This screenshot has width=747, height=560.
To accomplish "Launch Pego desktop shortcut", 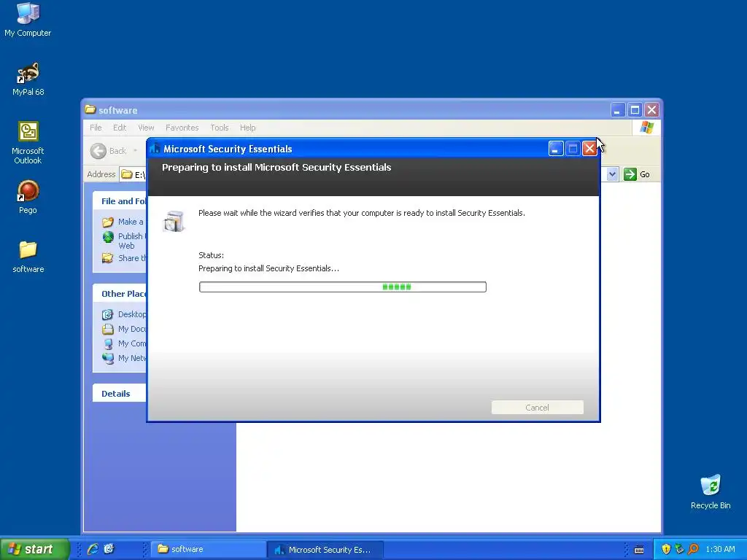I will click(28, 197).
